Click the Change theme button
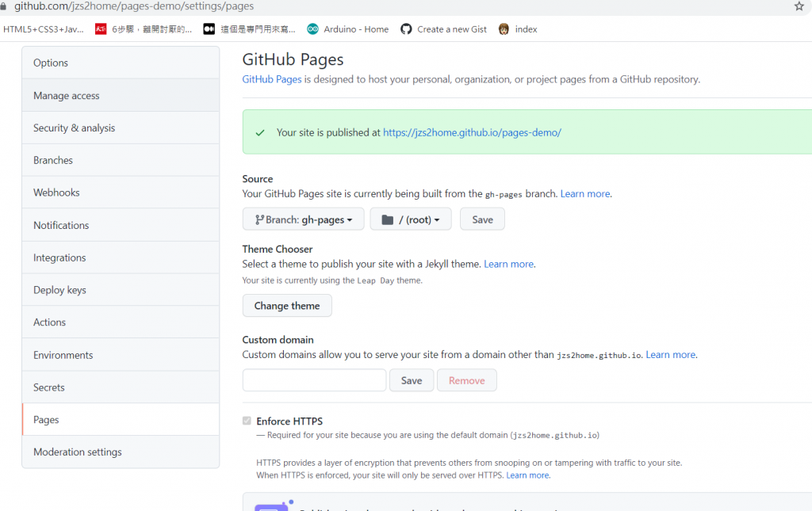Screen dimensions: 812x511 287,306
